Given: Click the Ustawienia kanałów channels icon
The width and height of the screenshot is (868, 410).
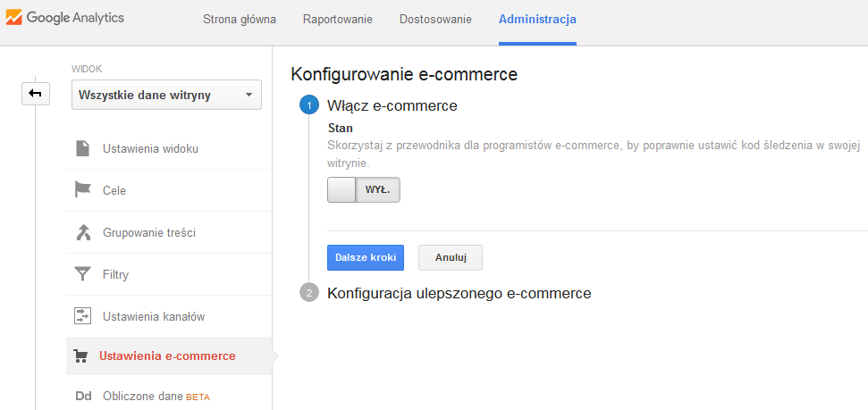Looking at the screenshot, I should tap(82, 316).
